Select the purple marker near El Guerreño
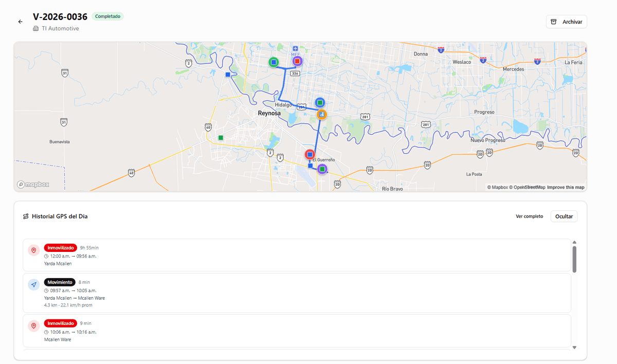617x364 pixels. 322,169
